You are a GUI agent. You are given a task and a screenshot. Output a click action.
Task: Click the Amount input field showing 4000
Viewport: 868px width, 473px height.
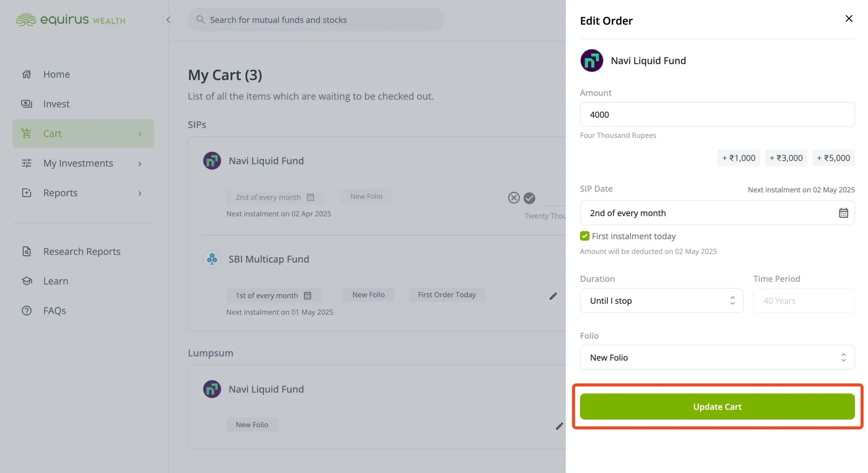click(x=717, y=114)
